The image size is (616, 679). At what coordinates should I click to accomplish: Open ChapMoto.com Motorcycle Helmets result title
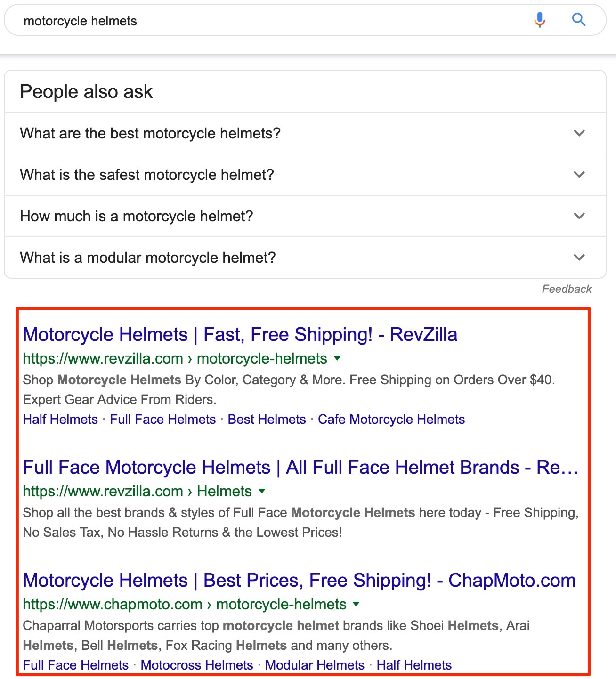click(x=299, y=581)
